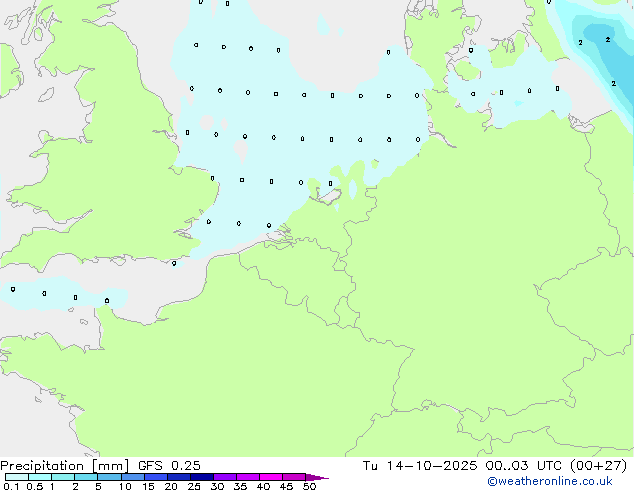Click the "0.1" legend scale label
Viewport: 634px width, 490px height.
click(x=11, y=486)
